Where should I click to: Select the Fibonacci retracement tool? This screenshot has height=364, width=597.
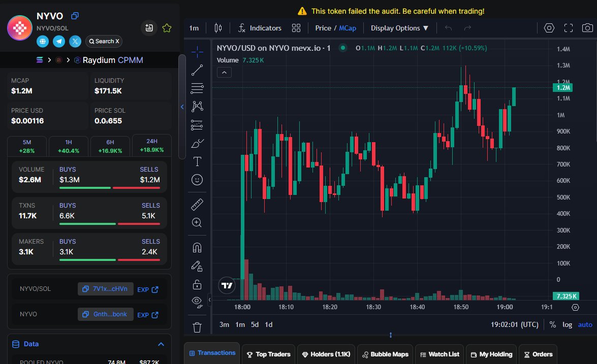point(197,88)
